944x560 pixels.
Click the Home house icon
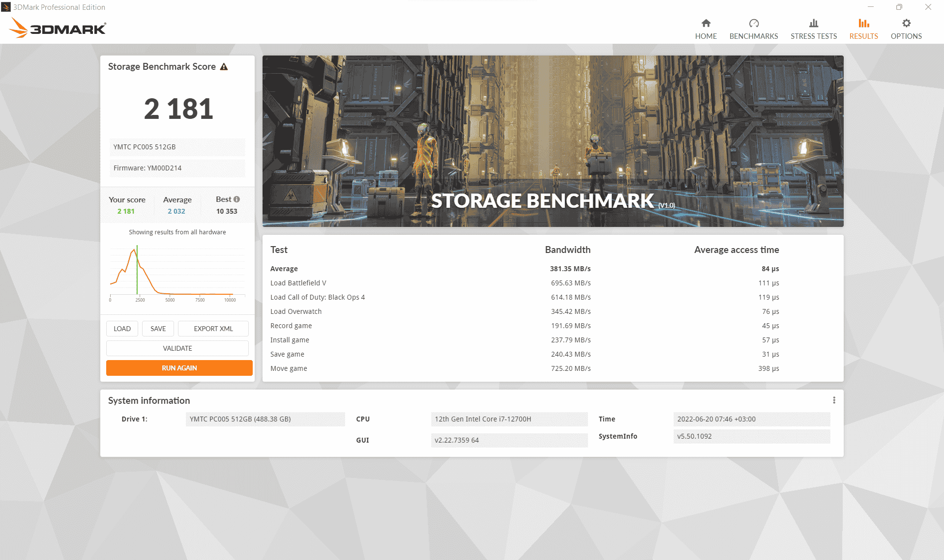click(706, 23)
